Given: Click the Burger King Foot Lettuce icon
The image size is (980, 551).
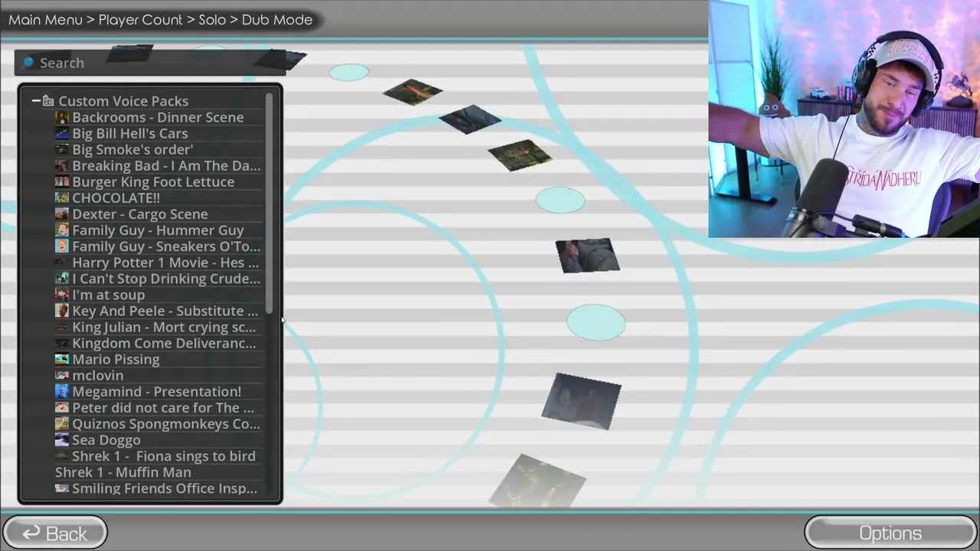Looking at the screenshot, I should coord(62,182).
